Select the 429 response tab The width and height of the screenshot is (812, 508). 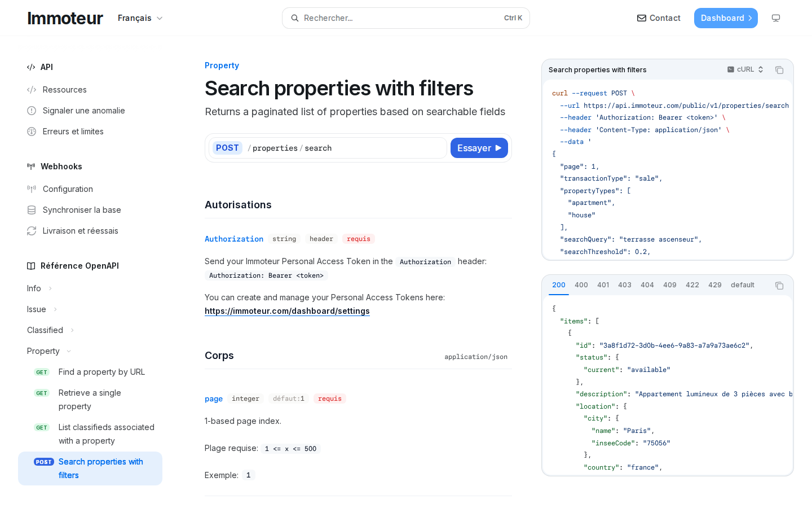tap(715, 285)
